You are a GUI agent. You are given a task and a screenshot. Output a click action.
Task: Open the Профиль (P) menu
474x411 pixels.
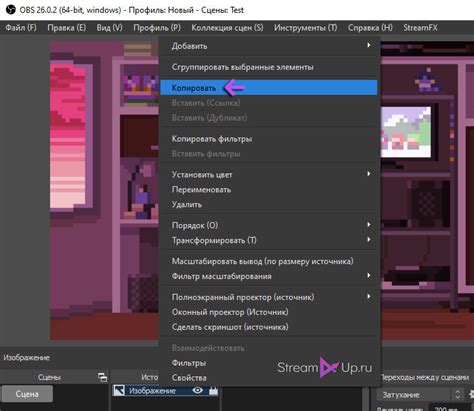click(157, 28)
